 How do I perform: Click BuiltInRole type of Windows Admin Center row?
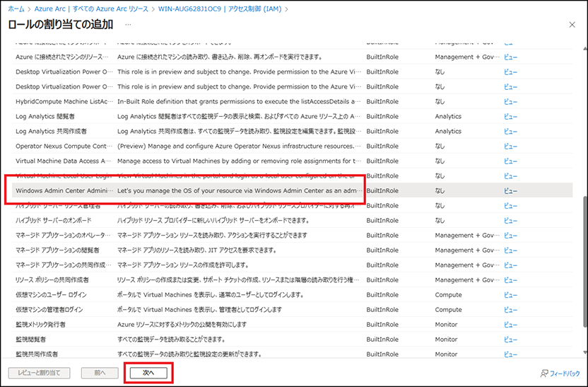click(382, 191)
